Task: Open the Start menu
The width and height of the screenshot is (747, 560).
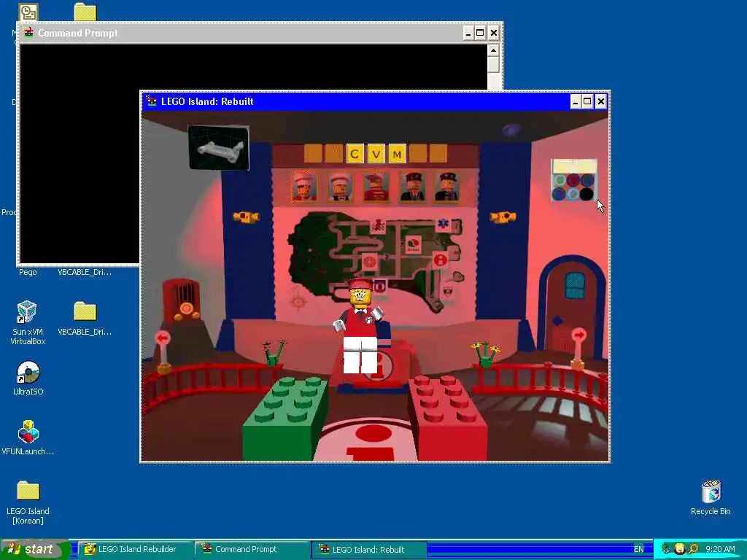Action: pyautogui.click(x=34, y=550)
